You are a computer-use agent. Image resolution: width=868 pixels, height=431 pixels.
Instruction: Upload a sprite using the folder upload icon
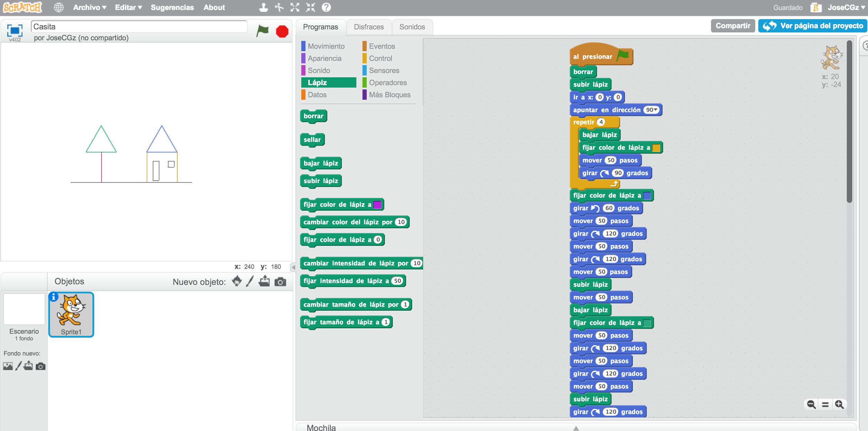(x=264, y=281)
